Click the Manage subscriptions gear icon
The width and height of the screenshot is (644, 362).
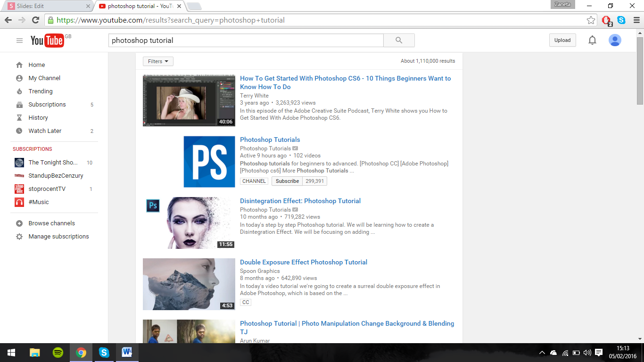click(x=19, y=237)
